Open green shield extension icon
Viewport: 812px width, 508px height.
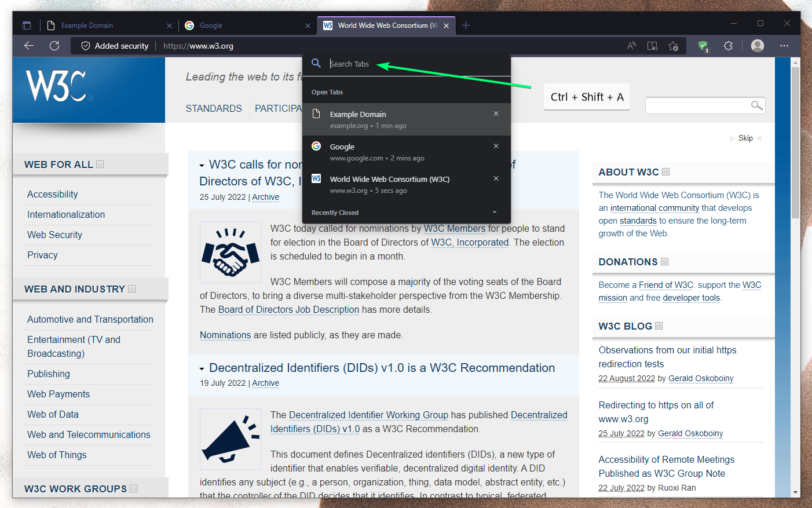click(703, 46)
